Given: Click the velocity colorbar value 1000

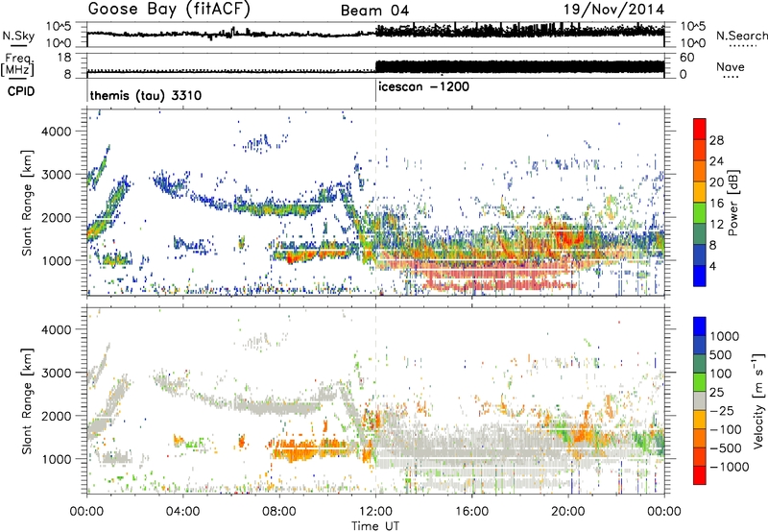Looking at the screenshot, I should point(724,336).
